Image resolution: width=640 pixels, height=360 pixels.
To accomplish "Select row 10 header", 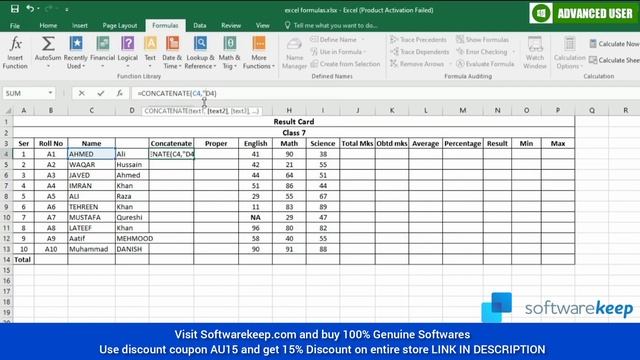I will tap(7, 217).
